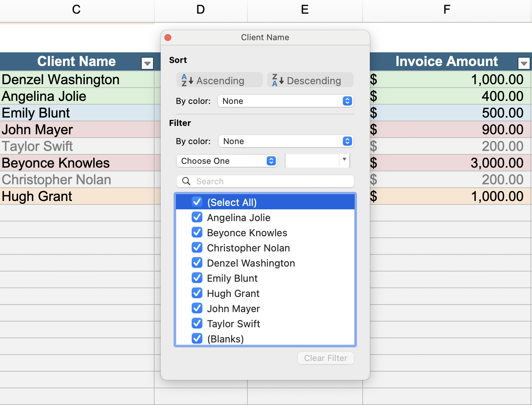Click the blue arrows on Filter color selector
532x405 pixels.
(347, 141)
